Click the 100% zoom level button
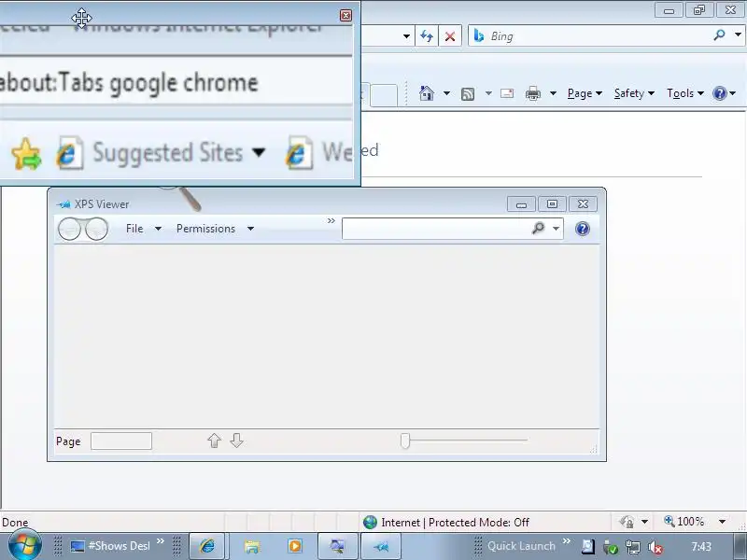The image size is (747, 560). tap(684, 522)
